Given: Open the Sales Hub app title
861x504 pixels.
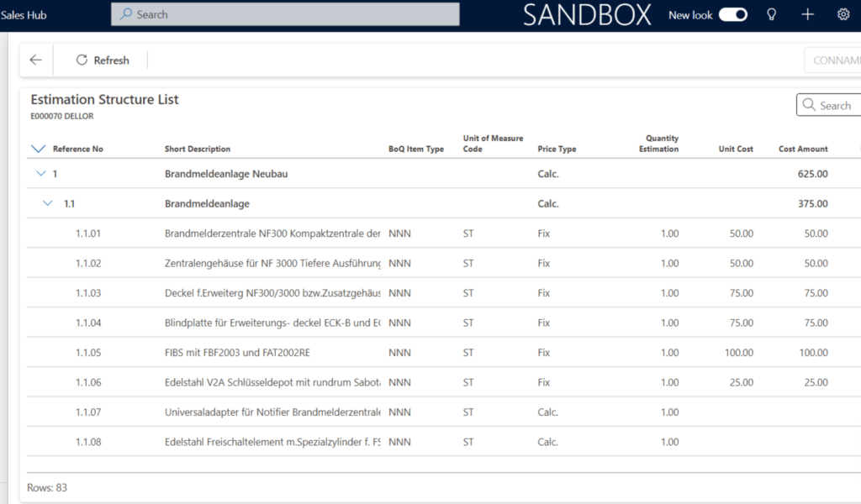Looking at the screenshot, I should point(24,15).
